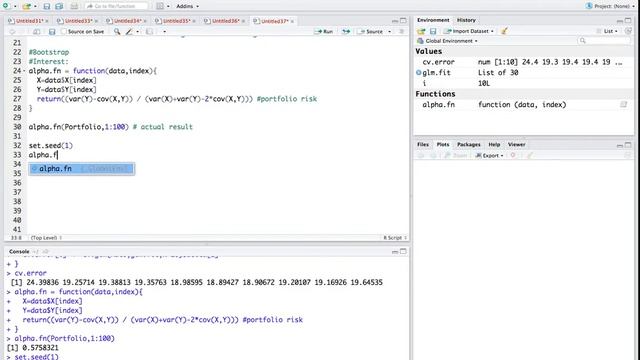Click the Print document icon
The width and height of the screenshot is (640, 360).
tap(74, 6)
